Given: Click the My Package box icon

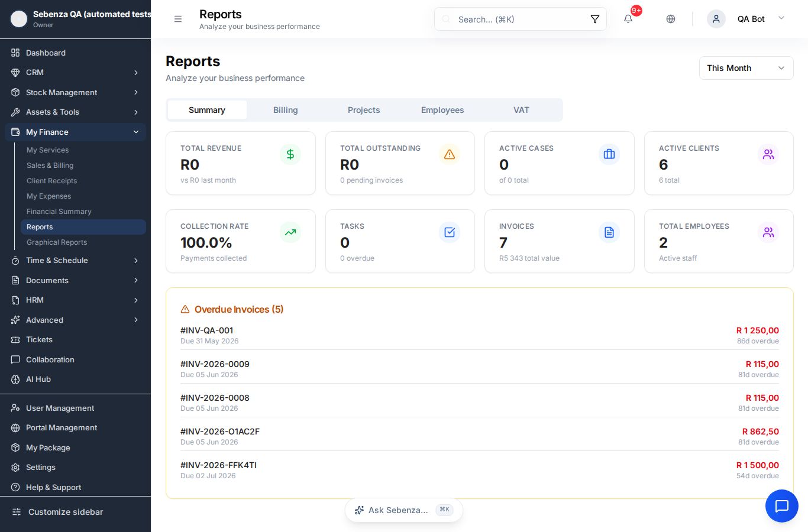Looking at the screenshot, I should (15, 447).
